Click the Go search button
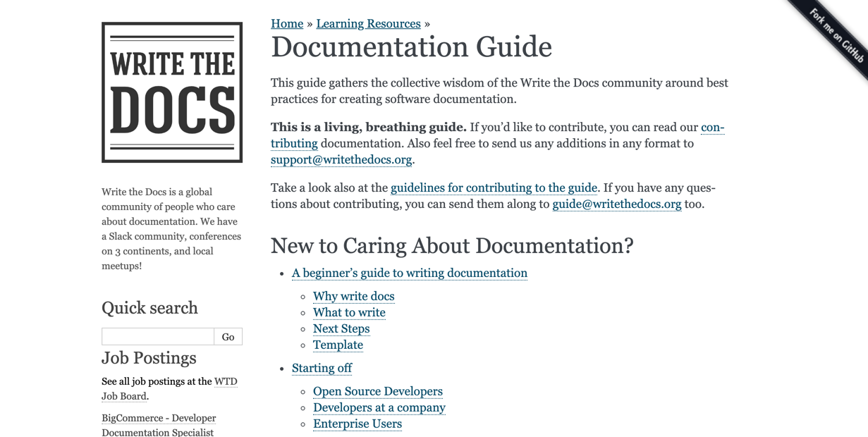Viewport: 868px width, 437px height. [228, 336]
